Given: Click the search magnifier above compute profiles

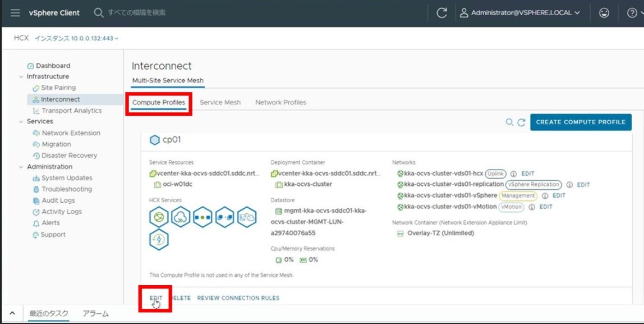Looking at the screenshot, I should tap(509, 122).
